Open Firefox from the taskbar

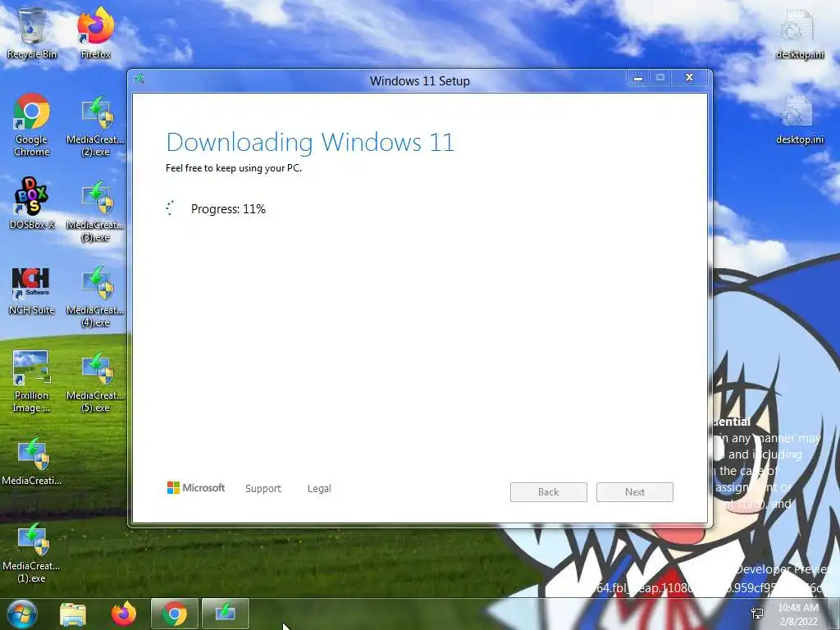click(x=124, y=614)
